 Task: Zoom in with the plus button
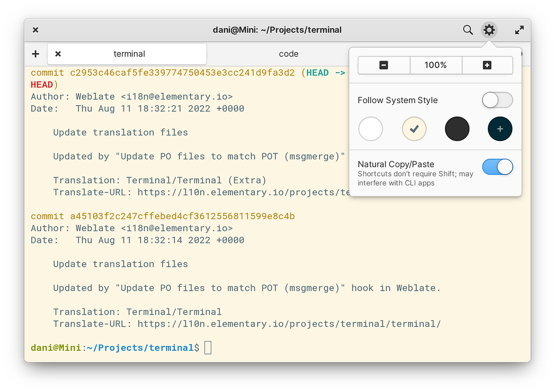[487, 65]
